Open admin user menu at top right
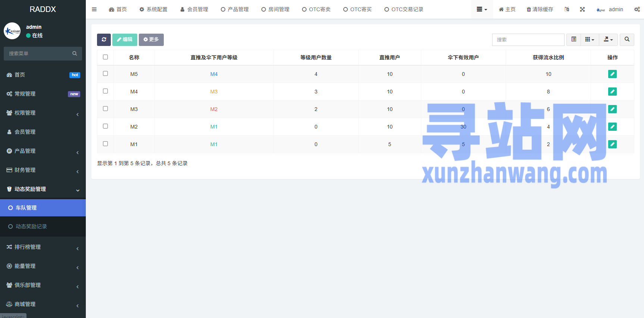Image resolution: width=644 pixels, height=318 pixels. (610, 9)
